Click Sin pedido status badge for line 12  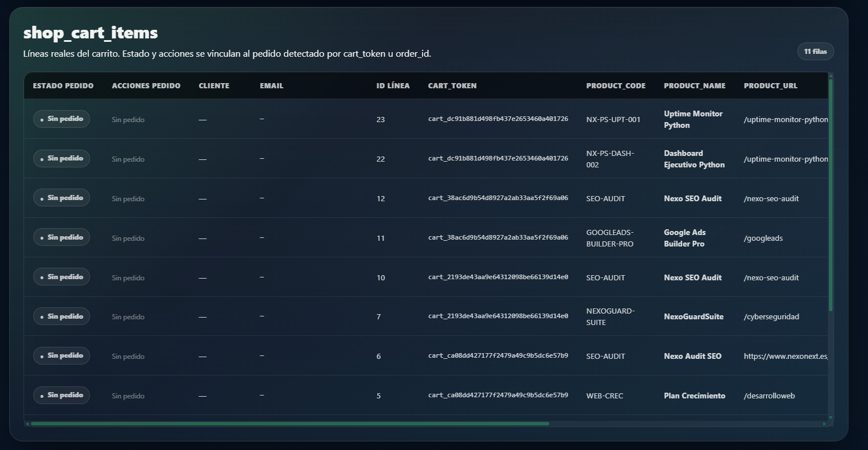[61, 198]
